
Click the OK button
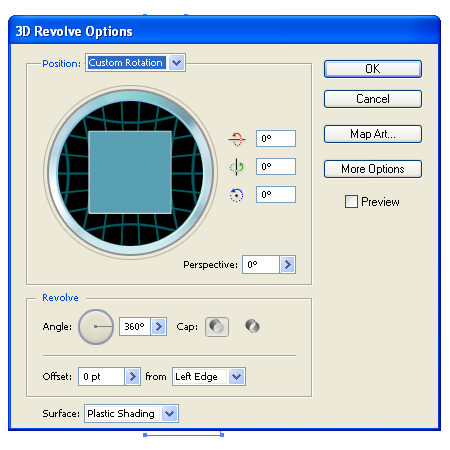pyautogui.click(x=373, y=69)
